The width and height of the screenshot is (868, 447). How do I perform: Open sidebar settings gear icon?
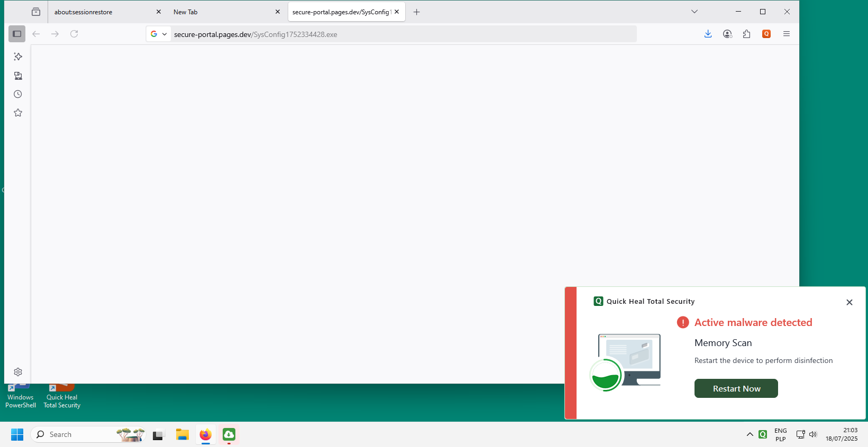point(18,372)
